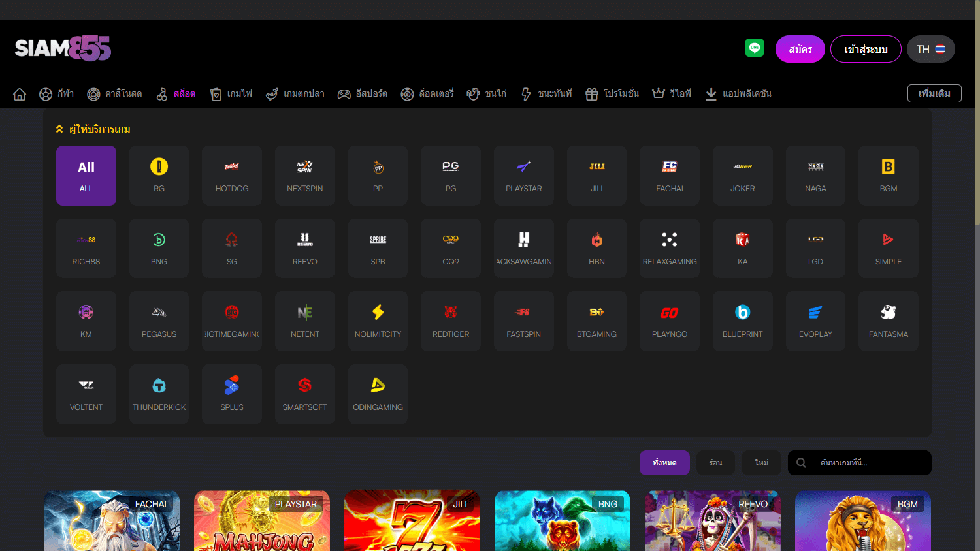Click the สมัคร register button

tap(800, 48)
